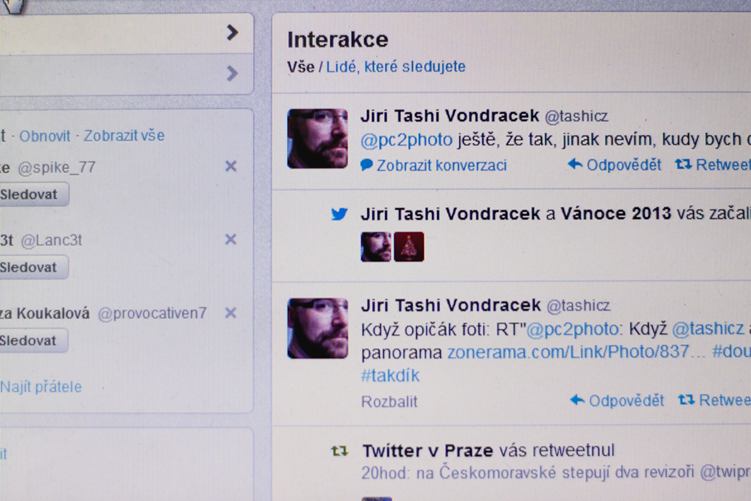Expand the tweet with Rozbalit

pos(389,401)
